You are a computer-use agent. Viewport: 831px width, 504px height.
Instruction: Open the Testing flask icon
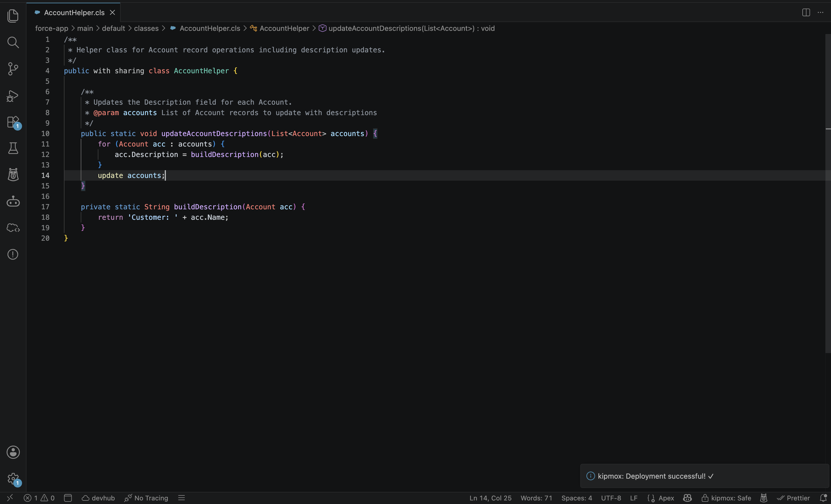(x=13, y=148)
